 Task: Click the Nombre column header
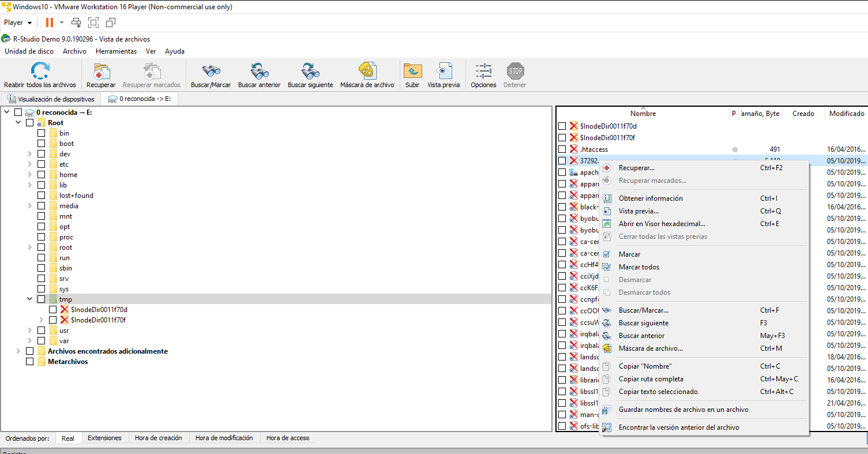pos(642,114)
